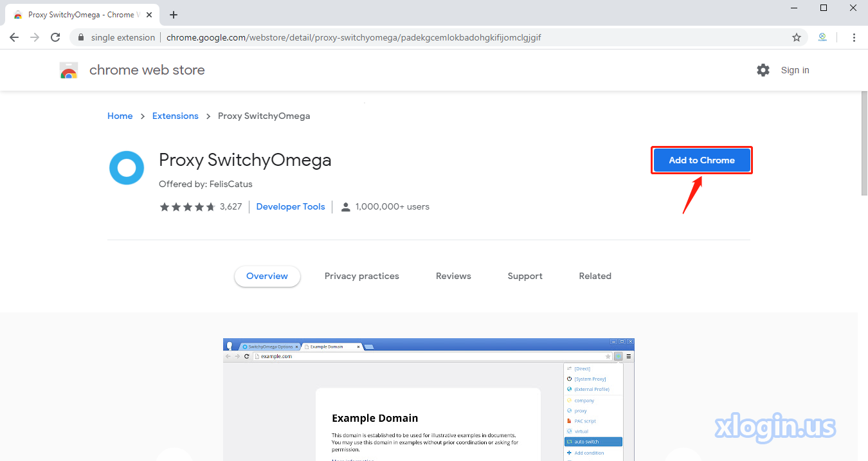The image size is (868, 461).
Task: Click the "1,000,000+ users" text
Action: (392, 206)
